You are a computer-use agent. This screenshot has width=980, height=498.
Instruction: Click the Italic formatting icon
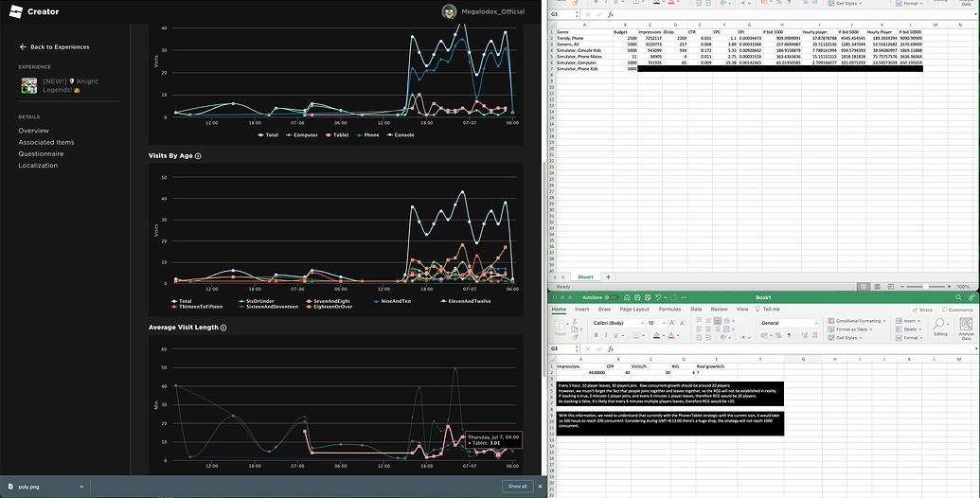[606, 335]
